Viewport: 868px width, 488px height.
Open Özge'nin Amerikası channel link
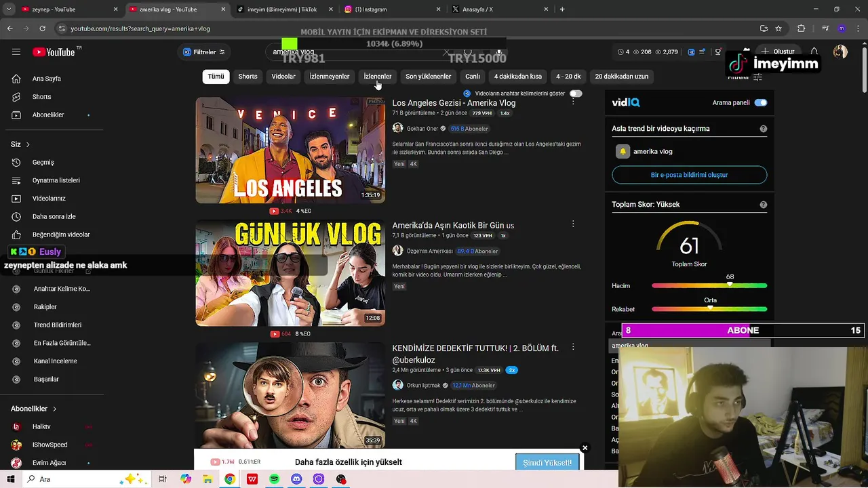(x=429, y=251)
